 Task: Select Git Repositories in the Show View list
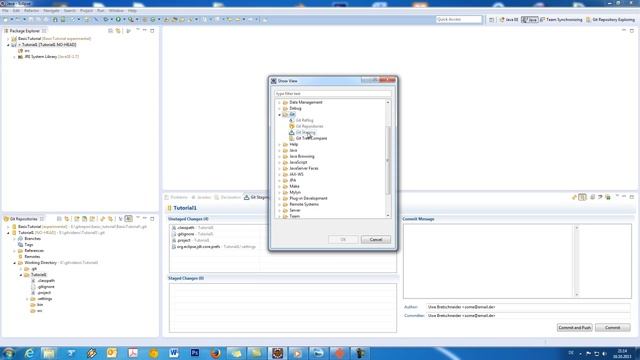click(309, 126)
